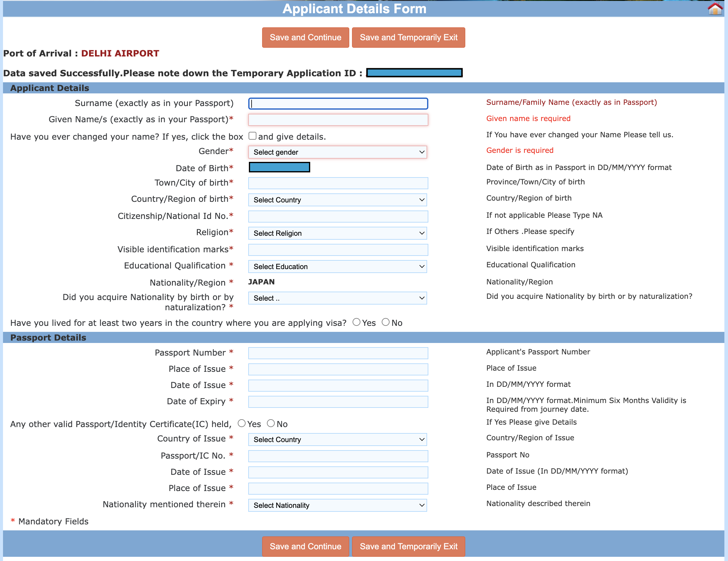
Task: Click top Save and Temporarily Exit button
Action: coord(408,37)
